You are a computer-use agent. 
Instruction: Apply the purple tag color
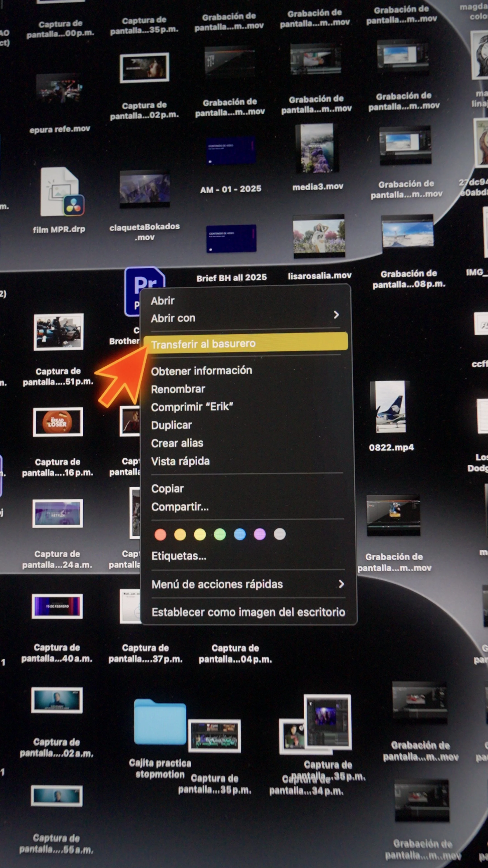pos(260,534)
